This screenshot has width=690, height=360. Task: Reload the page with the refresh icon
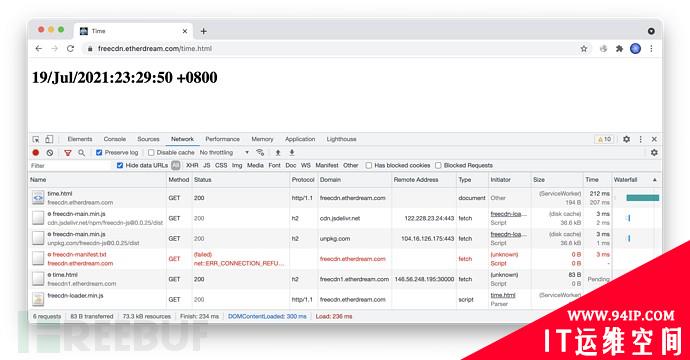tap(70, 48)
